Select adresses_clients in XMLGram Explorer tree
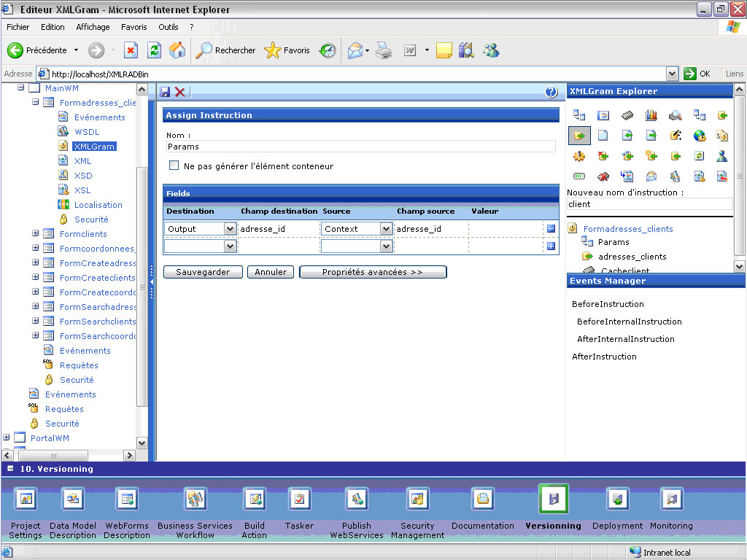747x560 pixels. [632, 257]
